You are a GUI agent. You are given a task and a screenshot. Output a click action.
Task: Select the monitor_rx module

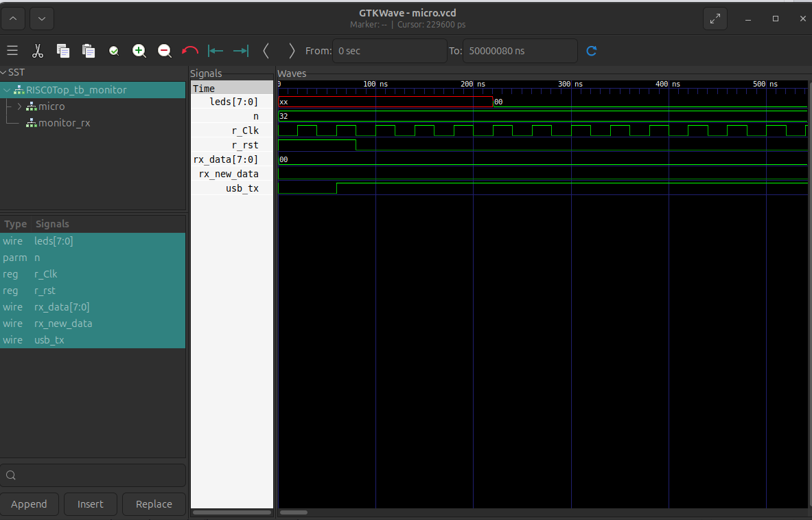65,122
